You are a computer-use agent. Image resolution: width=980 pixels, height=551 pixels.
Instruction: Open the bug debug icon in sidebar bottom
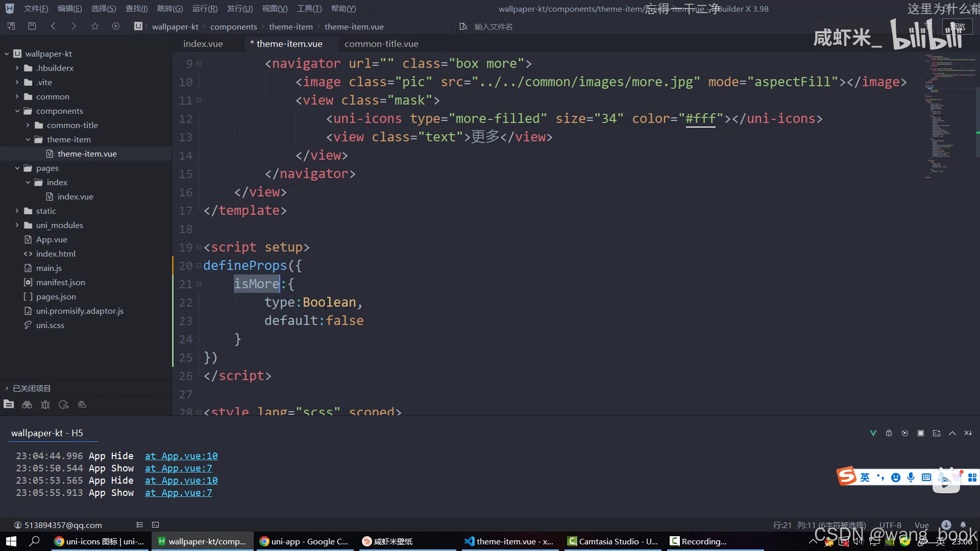45,405
